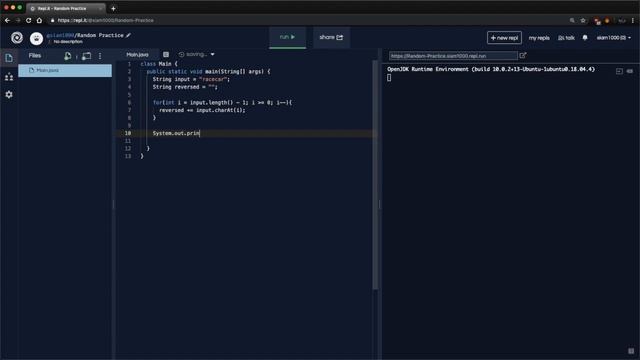The height and width of the screenshot is (360, 640).
Task: Click the OpenJDK Runtime Environment console text
Action: click(x=491, y=69)
